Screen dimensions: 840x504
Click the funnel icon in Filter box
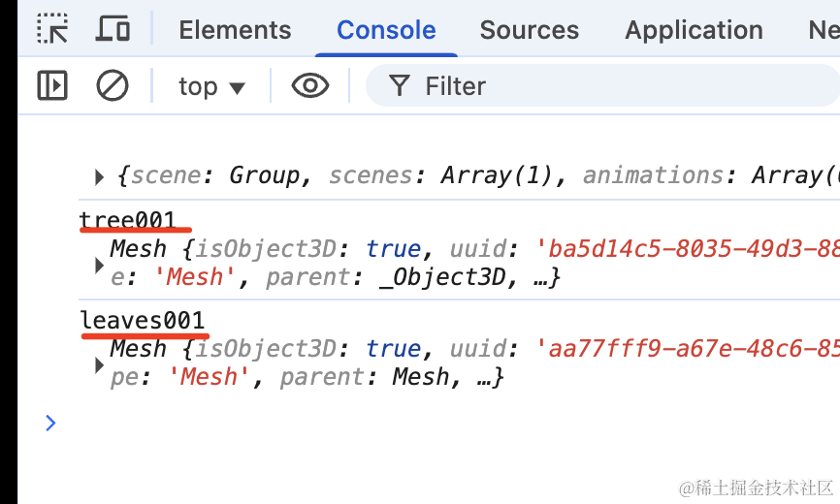coord(400,85)
